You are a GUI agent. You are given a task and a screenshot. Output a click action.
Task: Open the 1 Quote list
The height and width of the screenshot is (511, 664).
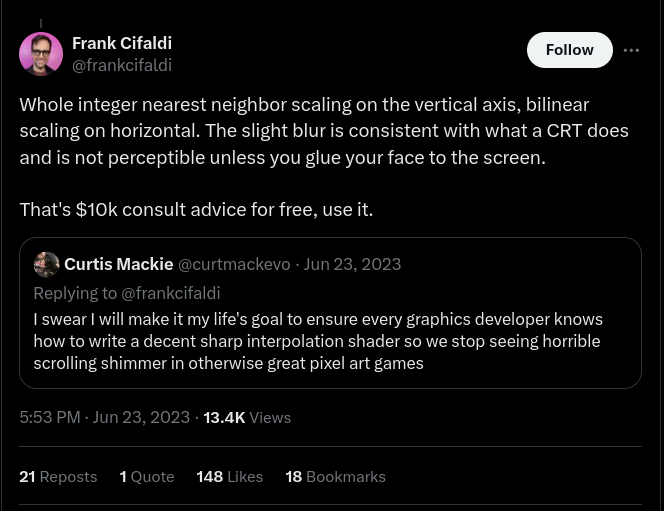click(x=147, y=476)
